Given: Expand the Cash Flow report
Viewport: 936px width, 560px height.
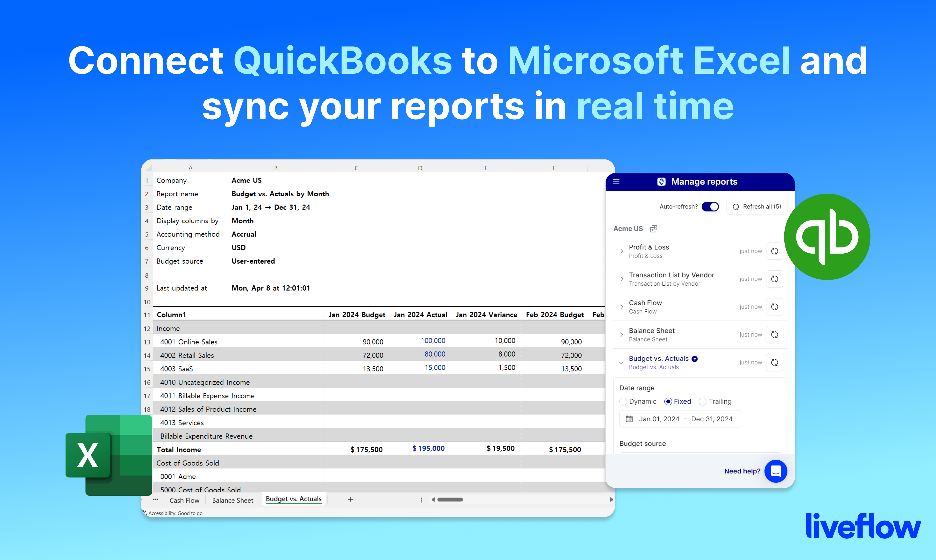Looking at the screenshot, I should pyautogui.click(x=621, y=307).
